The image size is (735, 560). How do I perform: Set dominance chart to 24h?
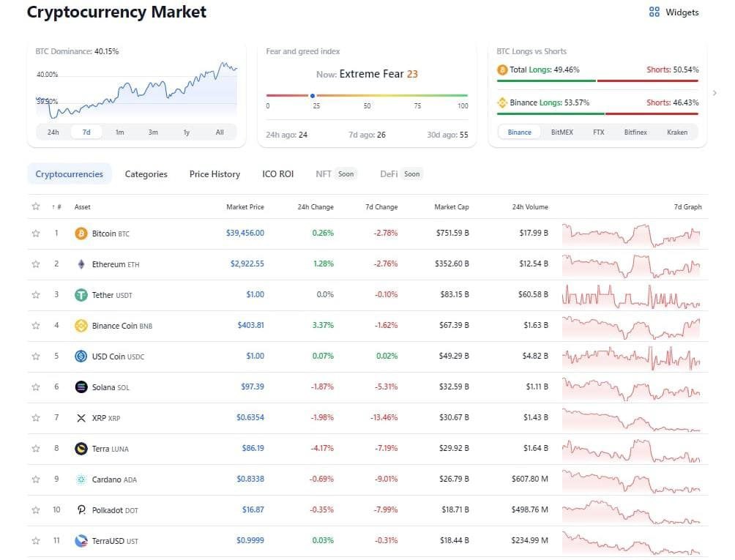[x=53, y=132]
